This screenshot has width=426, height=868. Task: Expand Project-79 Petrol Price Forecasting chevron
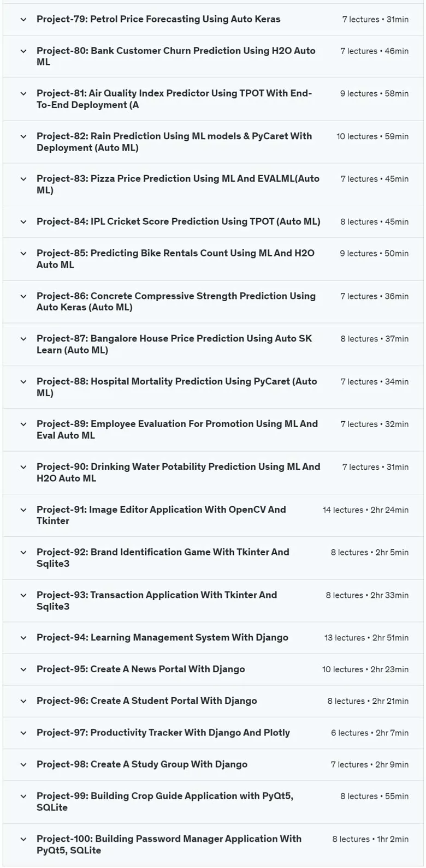point(23,19)
